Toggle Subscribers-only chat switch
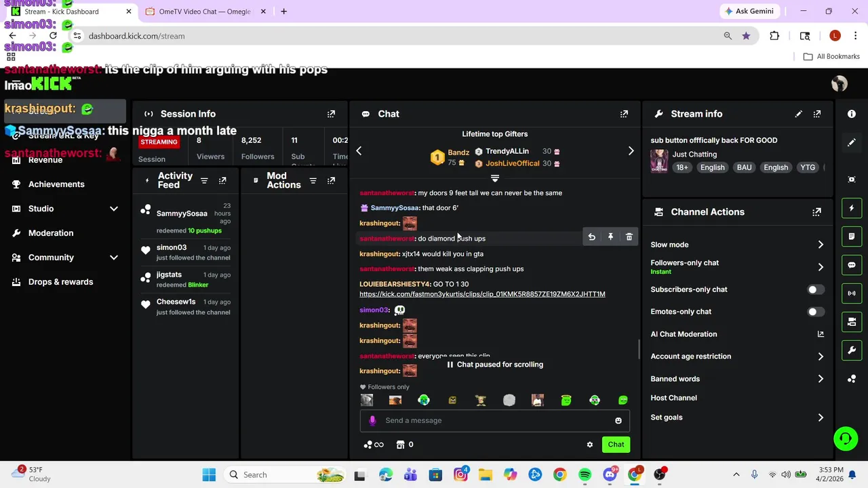The image size is (868, 488). click(816, 289)
